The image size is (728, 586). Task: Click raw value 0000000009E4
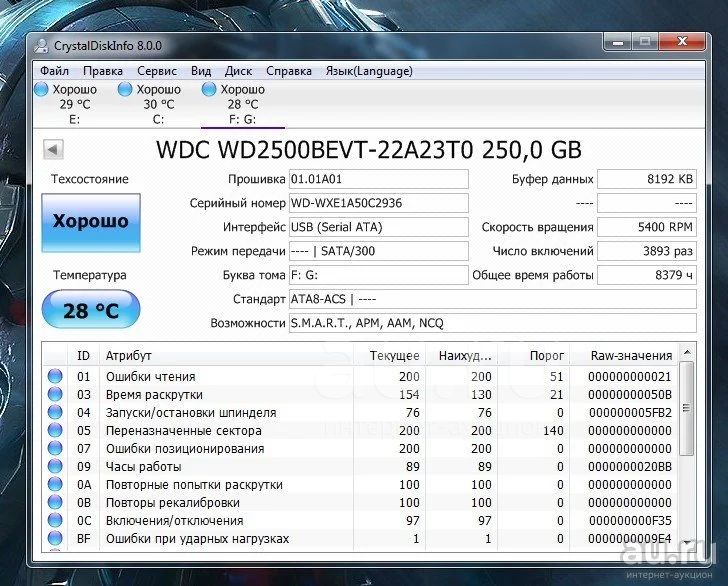(630, 539)
